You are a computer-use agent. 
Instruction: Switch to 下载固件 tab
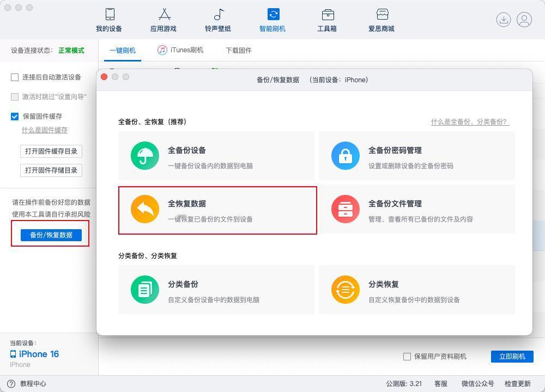[239, 50]
